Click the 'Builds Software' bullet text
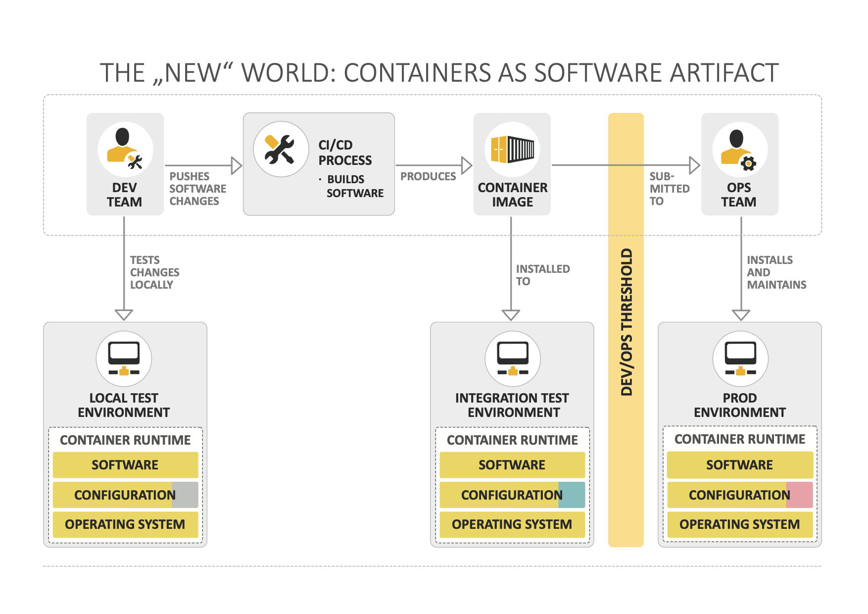Viewport: 868px width, 614px height. 354,186
